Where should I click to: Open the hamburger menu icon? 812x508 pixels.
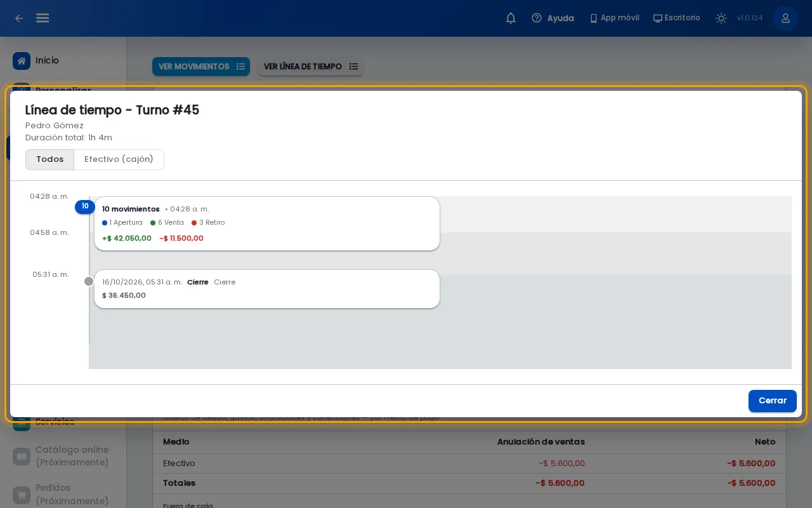(43, 18)
